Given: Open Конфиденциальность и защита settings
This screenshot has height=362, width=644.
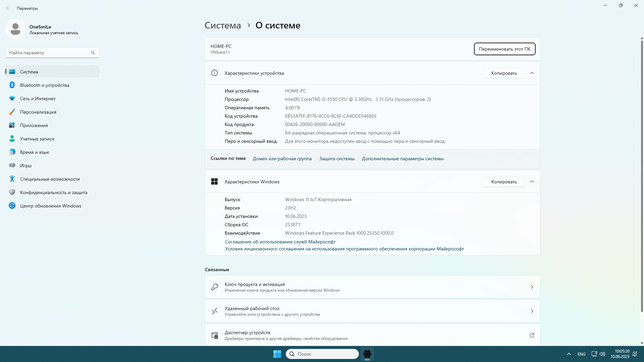Looking at the screenshot, I should (x=54, y=192).
